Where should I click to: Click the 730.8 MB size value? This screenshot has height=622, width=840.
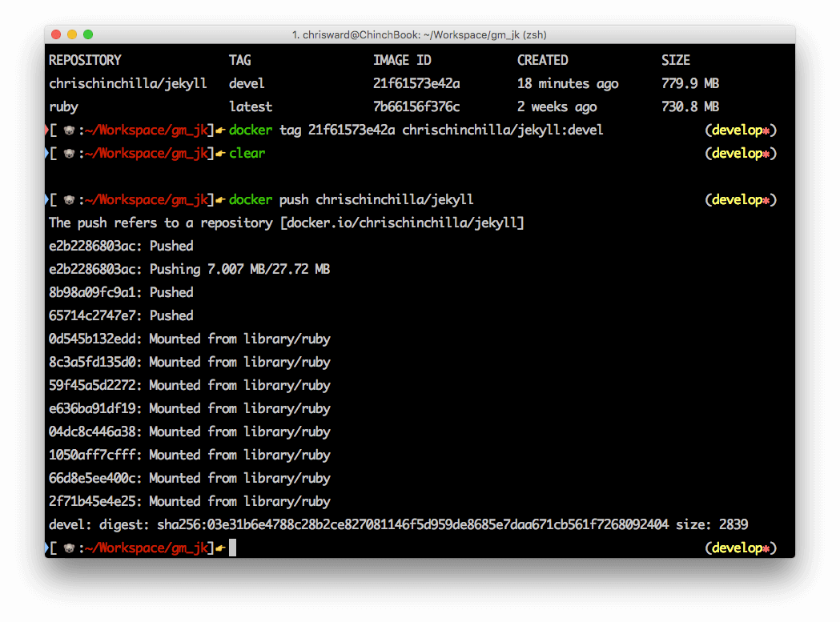pyautogui.click(x=690, y=107)
